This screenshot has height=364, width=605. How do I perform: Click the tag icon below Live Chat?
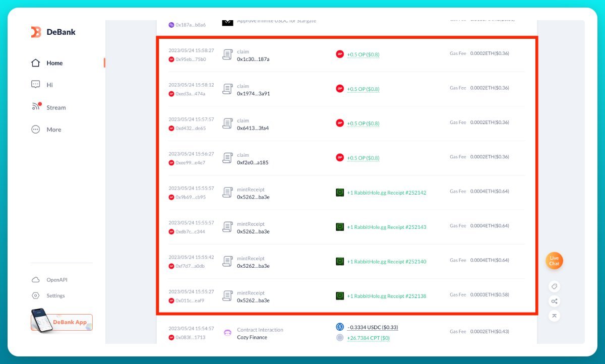pyautogui.click(x=554, y=286)
